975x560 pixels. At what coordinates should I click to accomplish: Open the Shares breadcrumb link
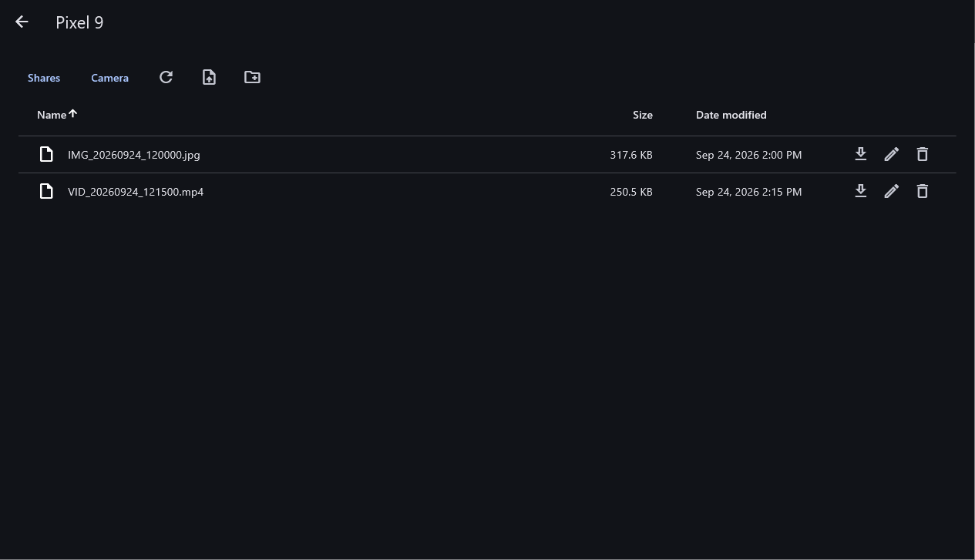coord(44,78)
